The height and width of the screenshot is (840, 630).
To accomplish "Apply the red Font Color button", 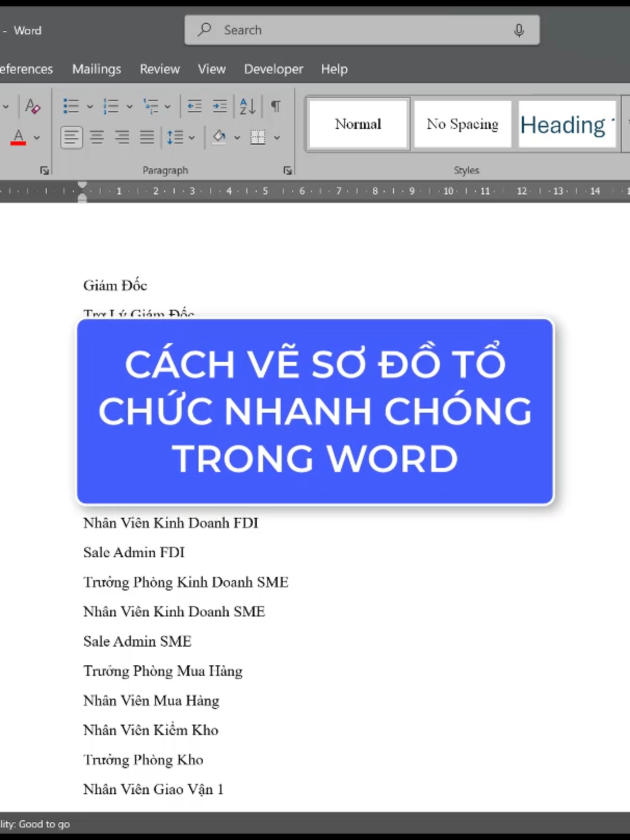I will (18, 137).
